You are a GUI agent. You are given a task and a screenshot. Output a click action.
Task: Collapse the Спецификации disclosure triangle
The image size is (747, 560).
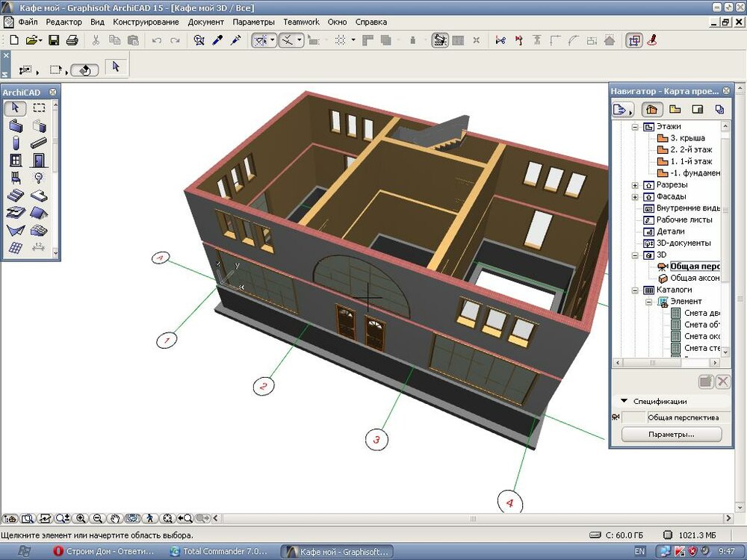point(624,402)
